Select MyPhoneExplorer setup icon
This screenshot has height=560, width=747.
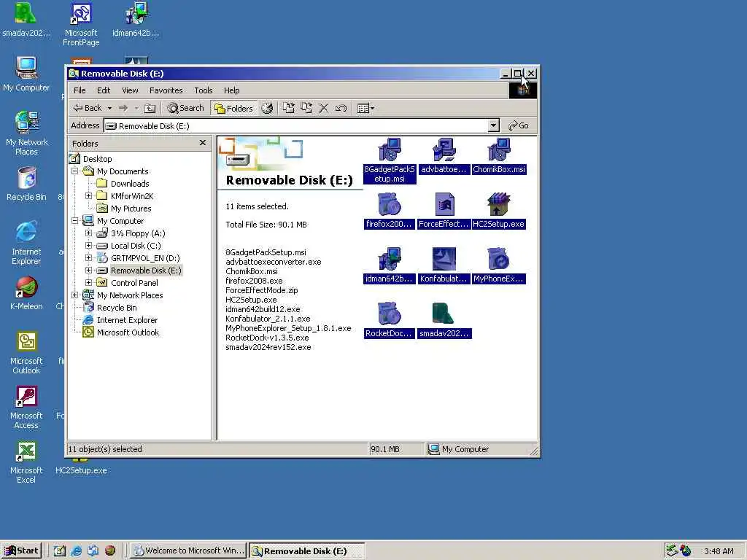[499, 265]
